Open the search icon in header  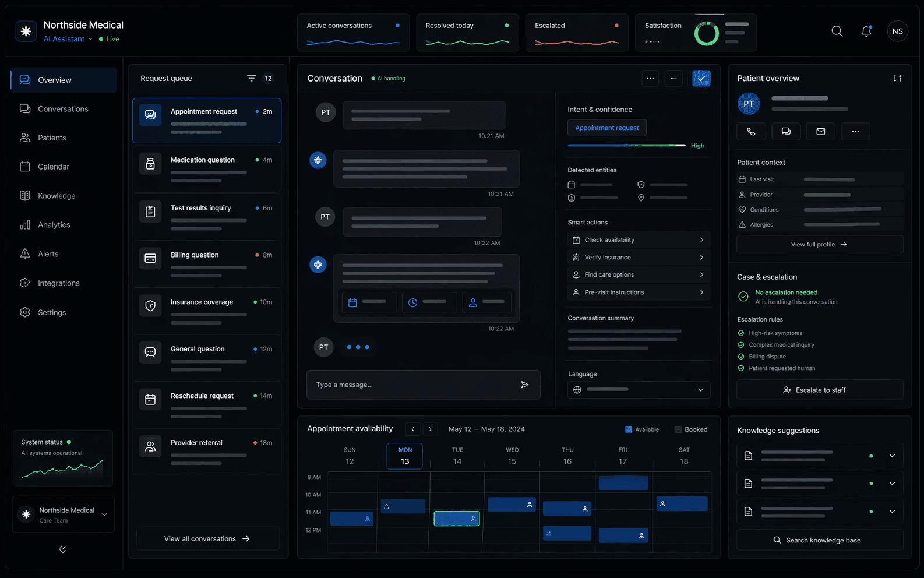(837, 31)
